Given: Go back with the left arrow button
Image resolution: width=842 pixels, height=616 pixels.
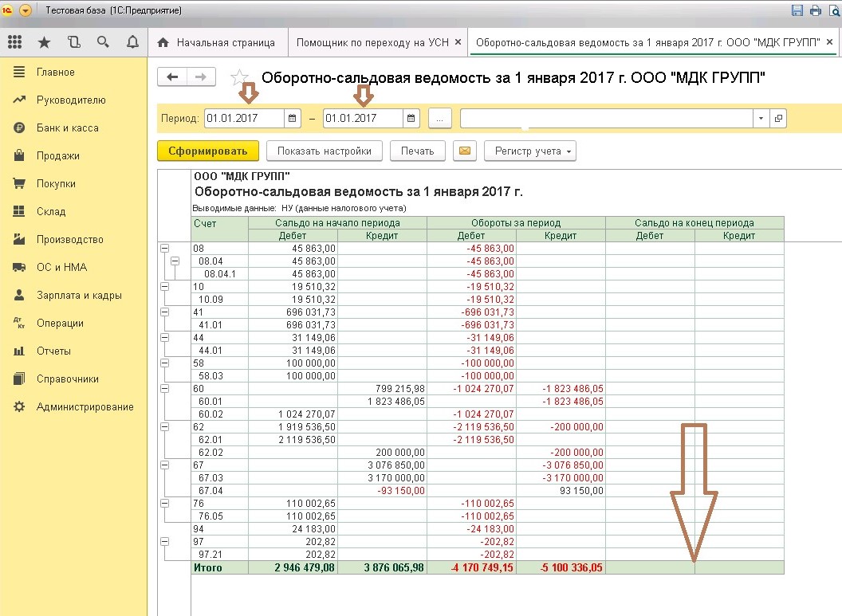Looking at the screenshot, I should (172, 77).
